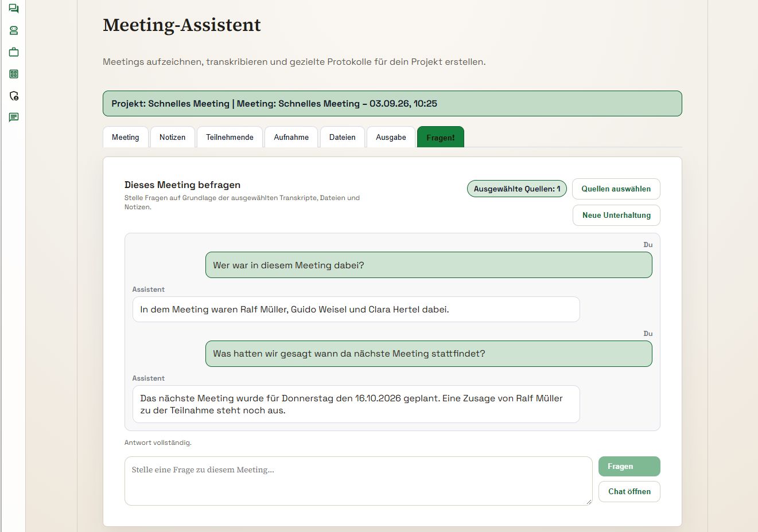Viewport: 758px width, 532px height.
Task: Open the Dateien tab
Action: pos(342,137)
